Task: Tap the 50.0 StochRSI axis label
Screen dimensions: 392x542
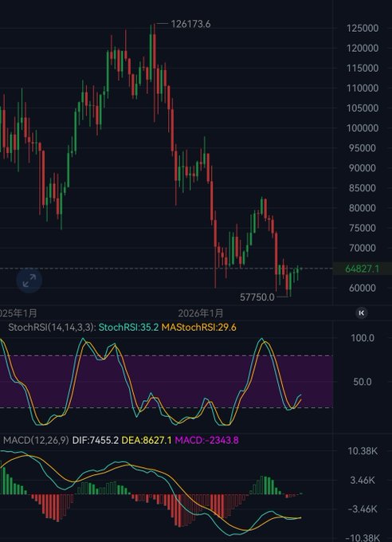Action: point(363,382)
